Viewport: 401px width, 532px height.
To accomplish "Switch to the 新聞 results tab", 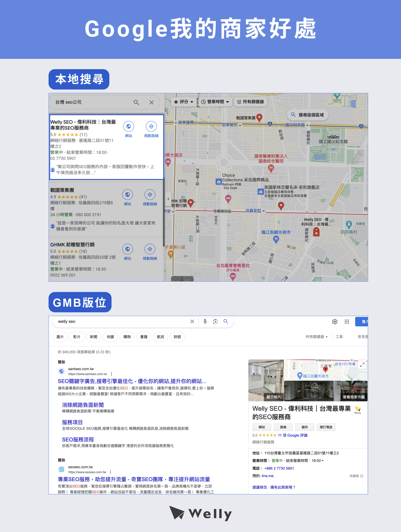I will [x=94, y=337].
